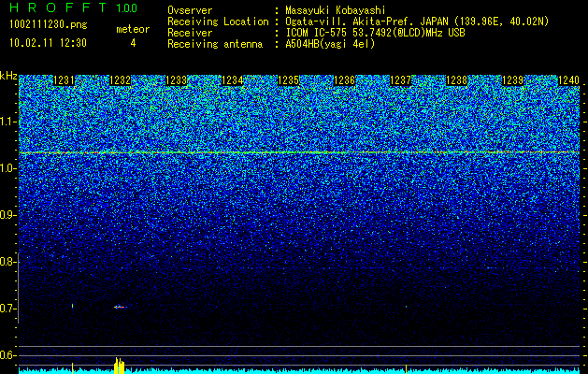Click the Receiving antenna field label
Image resolution: width=588 pixels, height=374 pixels.
pyautogui.click(x=215, y=44)
